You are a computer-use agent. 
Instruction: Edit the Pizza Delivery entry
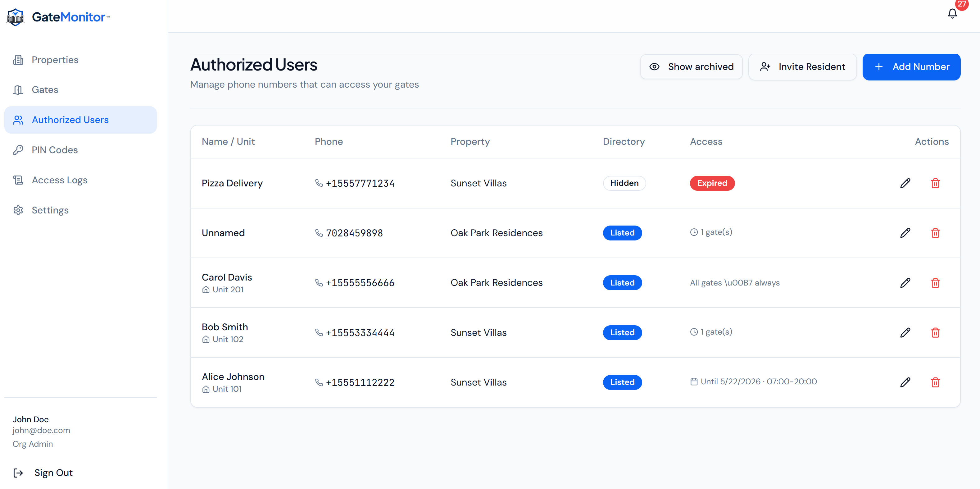pos(905,183)
